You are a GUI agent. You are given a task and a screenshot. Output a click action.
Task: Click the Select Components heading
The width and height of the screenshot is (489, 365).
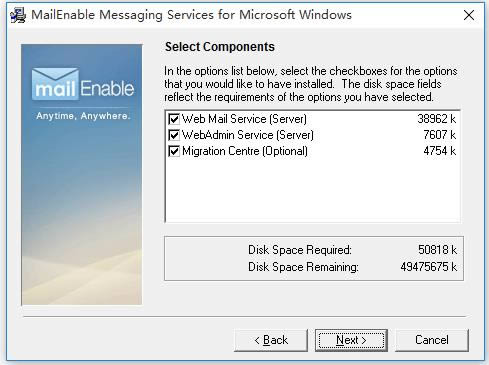[220, 47]
